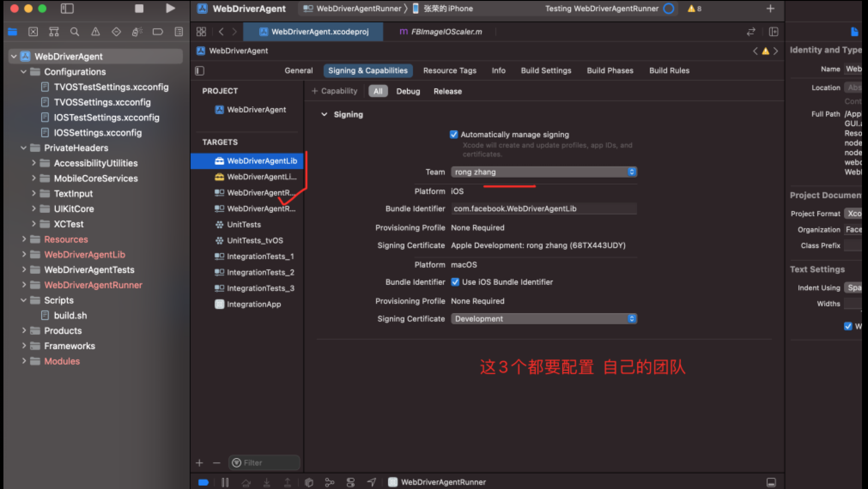Open the Resource Tags tab
This screenshot has width=868, height=489.
pyautogui.click(x=449, y=71)
